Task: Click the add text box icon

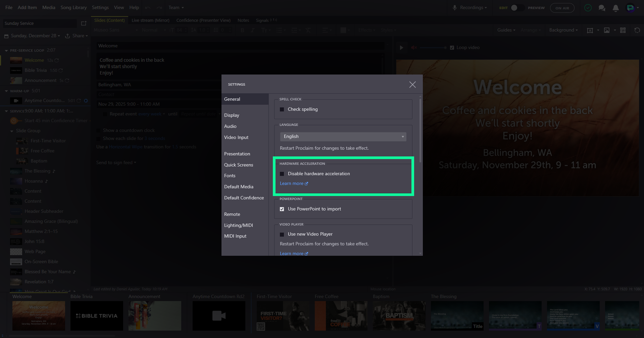Action: click(x=590, y=30)
